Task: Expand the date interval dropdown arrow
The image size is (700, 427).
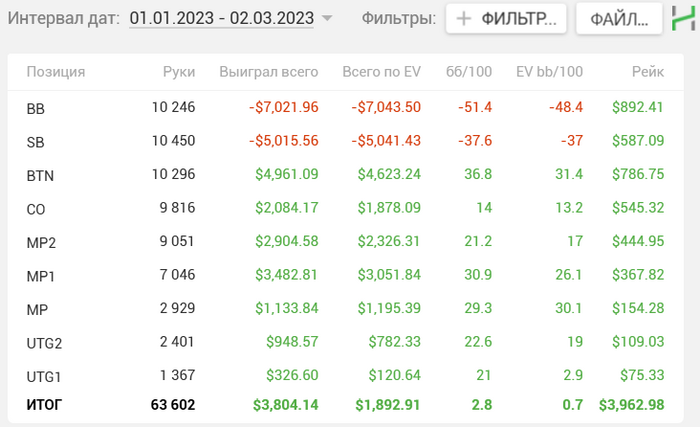Action: click(327, 18)
